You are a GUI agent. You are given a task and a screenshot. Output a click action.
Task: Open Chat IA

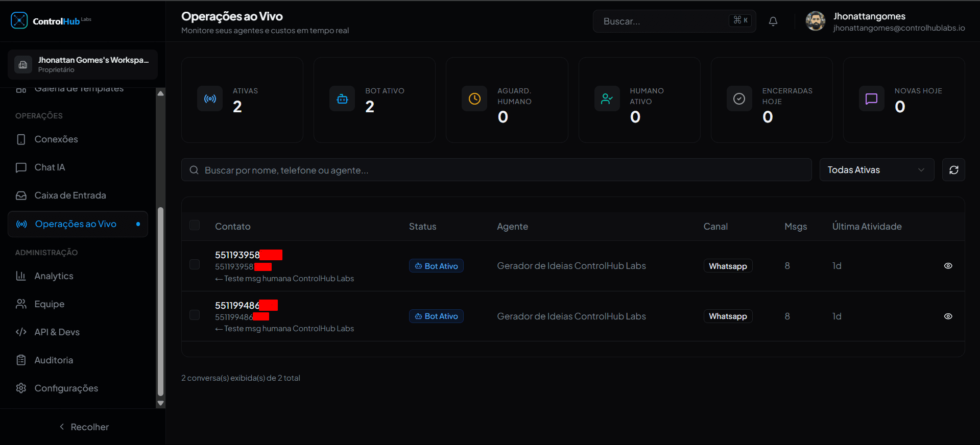click(78, 167)
